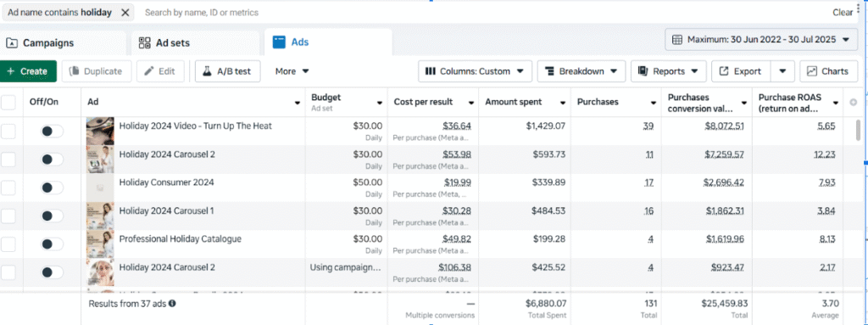Open the Purchases column header dropdown
The width and height of the screenshot is (868, 325).
pyautogui.click(x=654, y=103)
